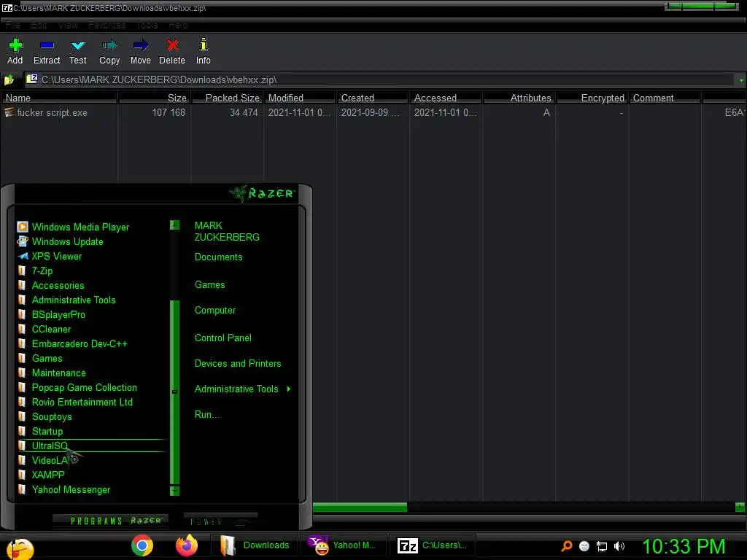Sort by the Name column header
Screen dimensions: 747x560
pyautogui.click(x=59, y=98)
